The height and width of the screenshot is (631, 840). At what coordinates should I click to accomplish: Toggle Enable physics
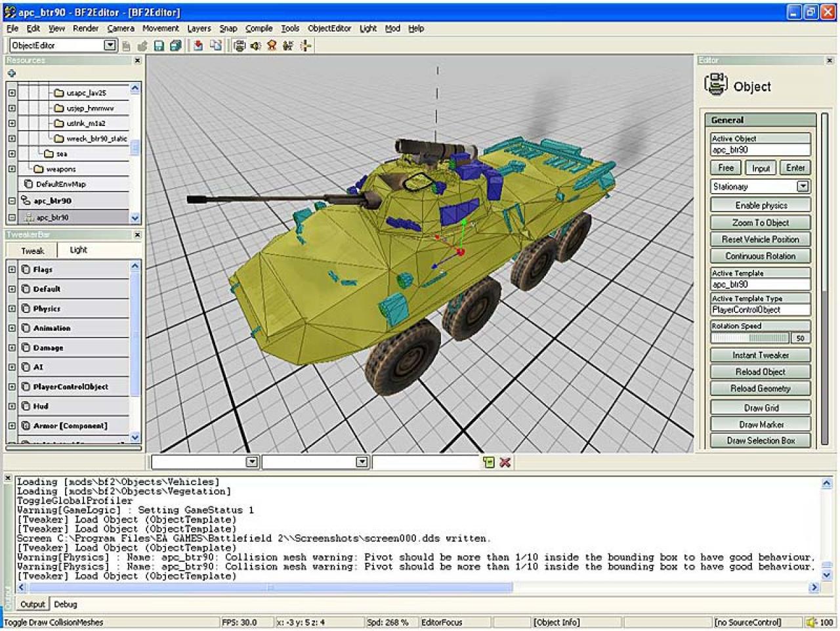(761, 206)
